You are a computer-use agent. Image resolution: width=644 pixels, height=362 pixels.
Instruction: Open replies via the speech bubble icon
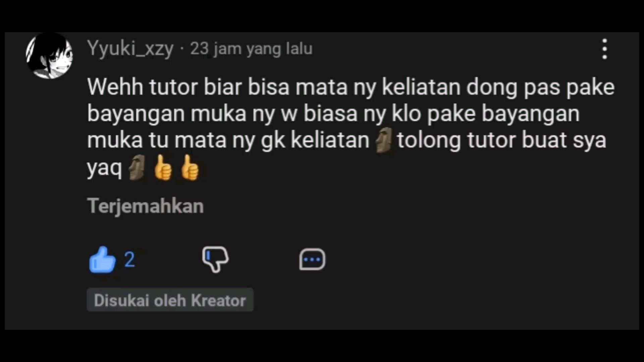(x=312, y=259)
